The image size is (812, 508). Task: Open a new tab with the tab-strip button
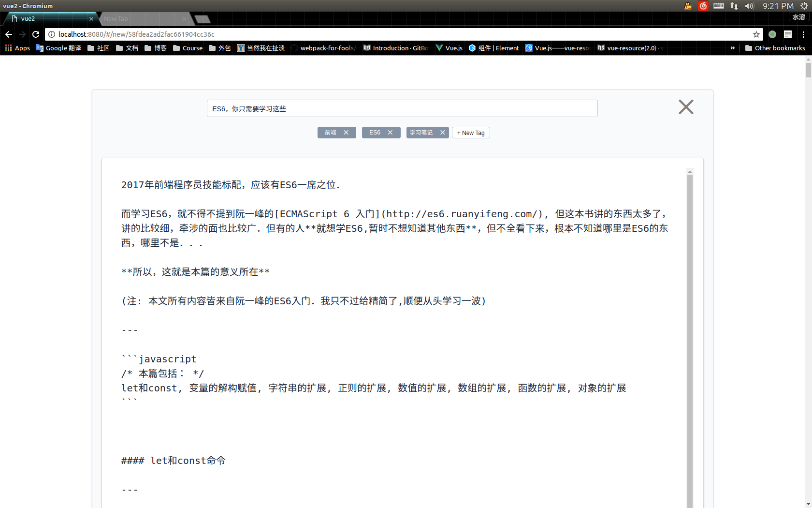coord(203,19)
